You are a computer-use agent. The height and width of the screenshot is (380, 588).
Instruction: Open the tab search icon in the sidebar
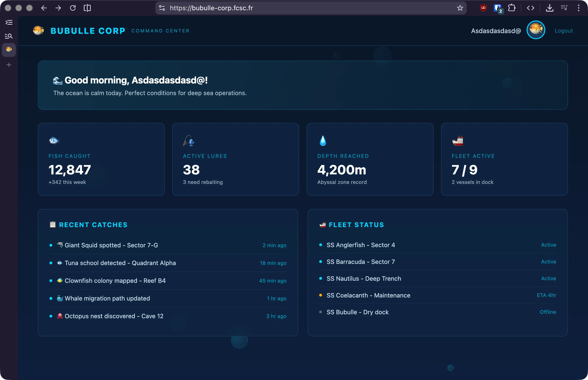coord(9,36)
